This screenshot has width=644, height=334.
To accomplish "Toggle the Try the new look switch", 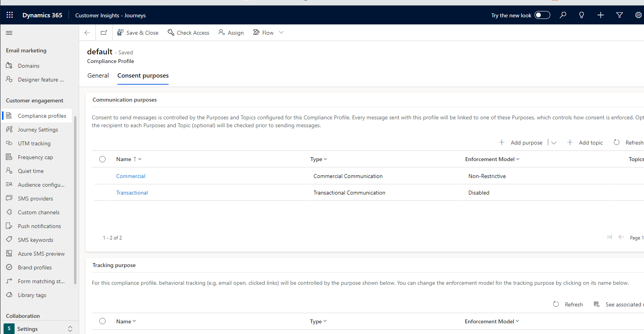I will click(542, 15).
